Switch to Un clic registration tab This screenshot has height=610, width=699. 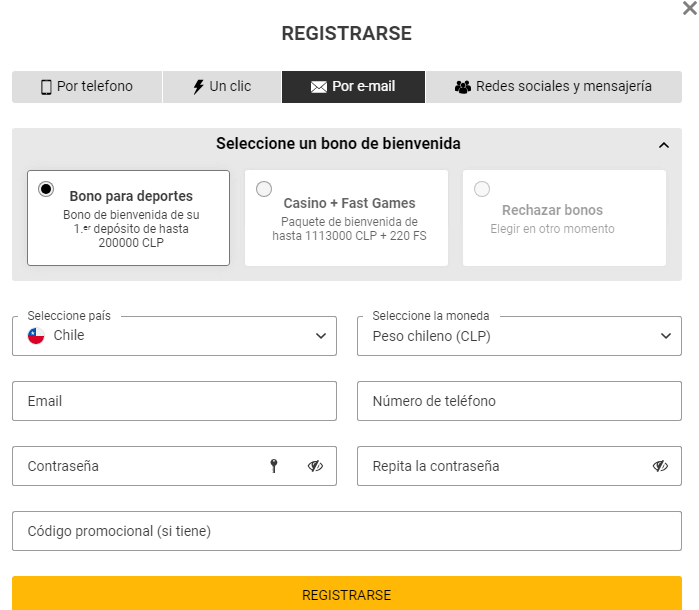pos(222,87)
